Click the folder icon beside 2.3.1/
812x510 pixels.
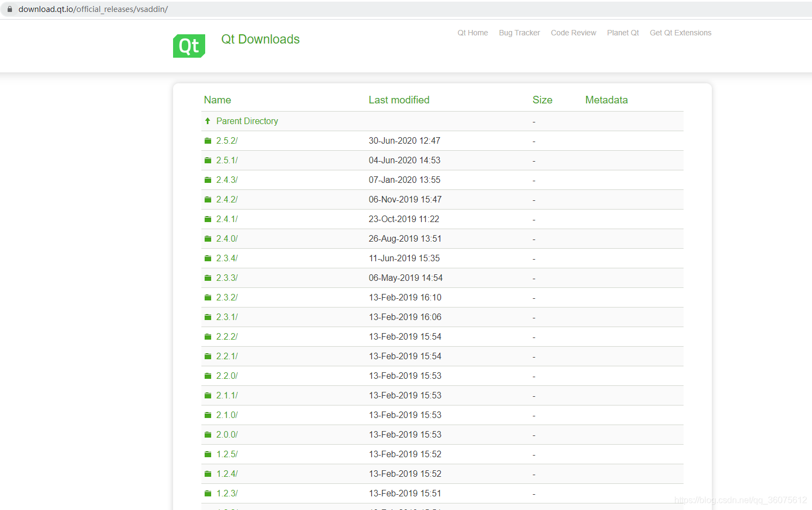click(208, 317)
